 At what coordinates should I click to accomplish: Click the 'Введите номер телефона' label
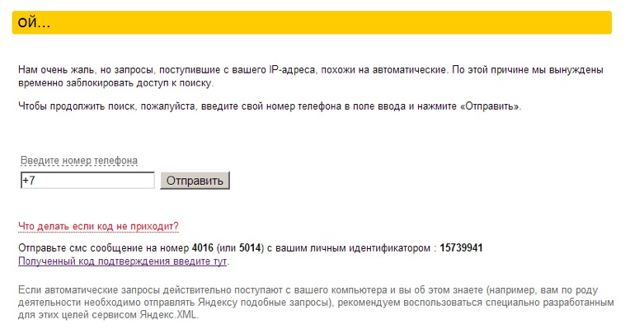coord(79,161)
